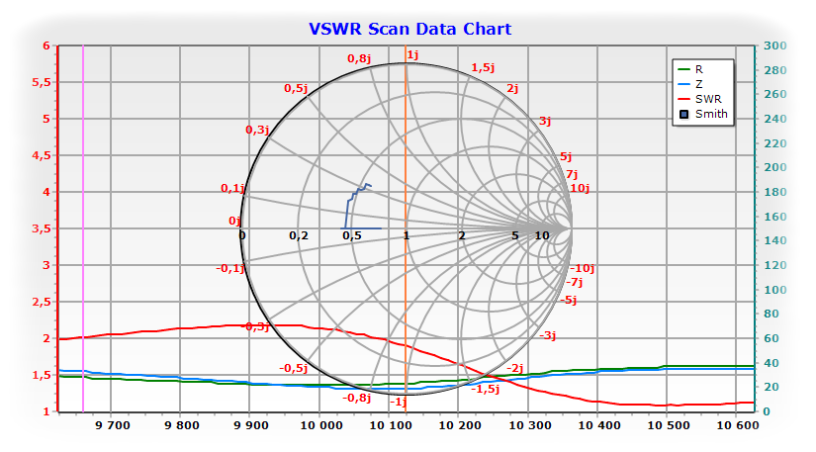
Task: Click the '1,5' label on red SWR axis
Action: 42,375
